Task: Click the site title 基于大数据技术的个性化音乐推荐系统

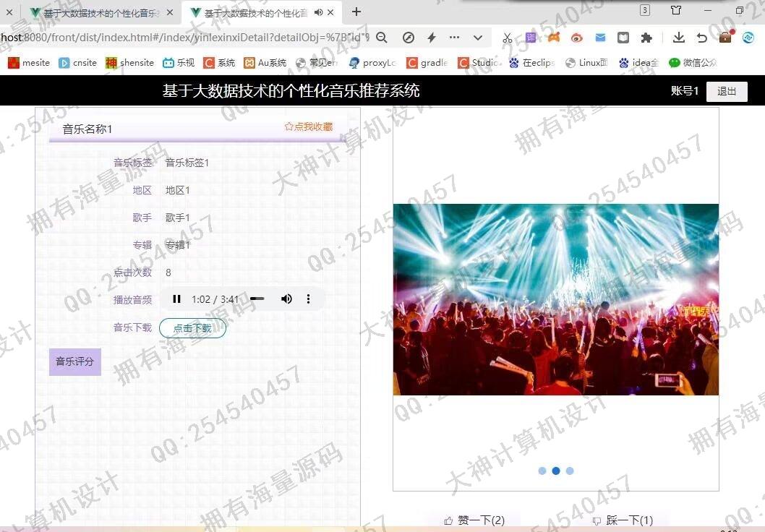Action: tap(291, 90)
